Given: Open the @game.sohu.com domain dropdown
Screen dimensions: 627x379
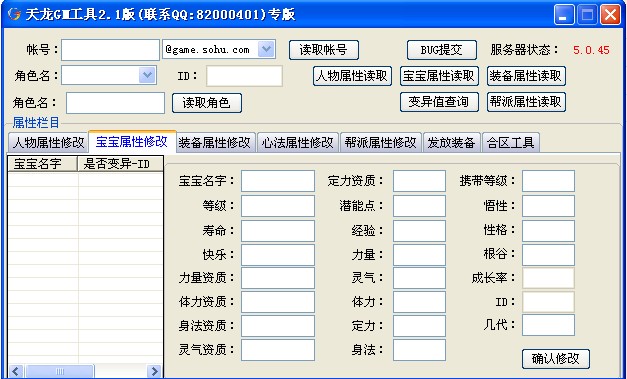Looking at the screenshot, I should (x=266, y=49).
